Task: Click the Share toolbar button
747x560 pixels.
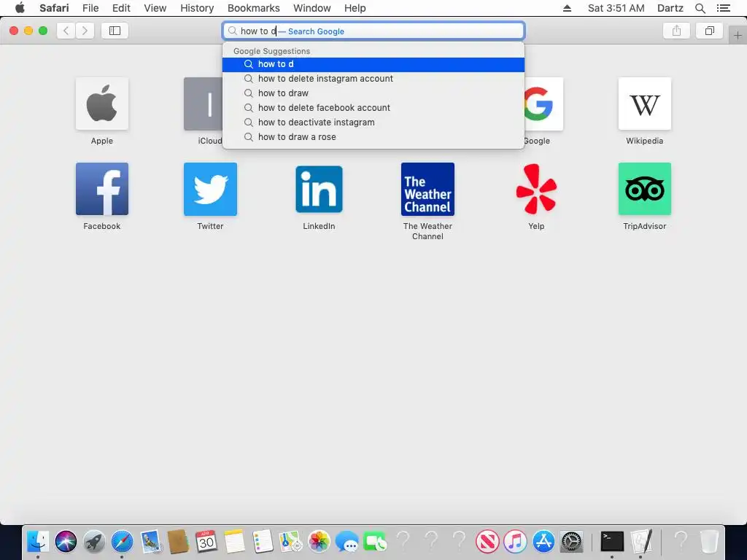Action: [x=676, y=31]
